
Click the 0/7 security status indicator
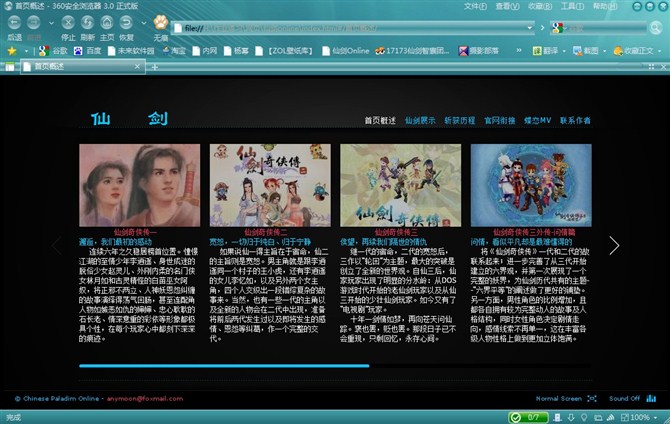click(x=528, y=417)
